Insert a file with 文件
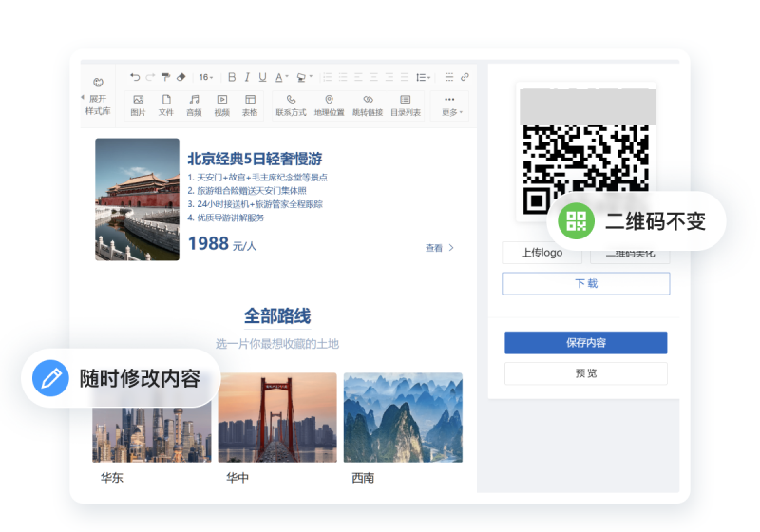This screenshot has width=760, height=532. (165, 105)
